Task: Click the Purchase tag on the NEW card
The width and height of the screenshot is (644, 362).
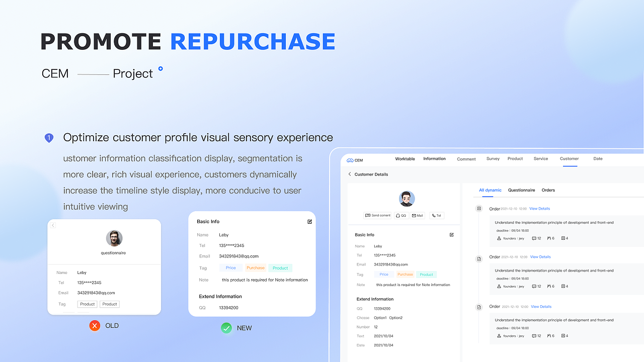Action: 256,268
